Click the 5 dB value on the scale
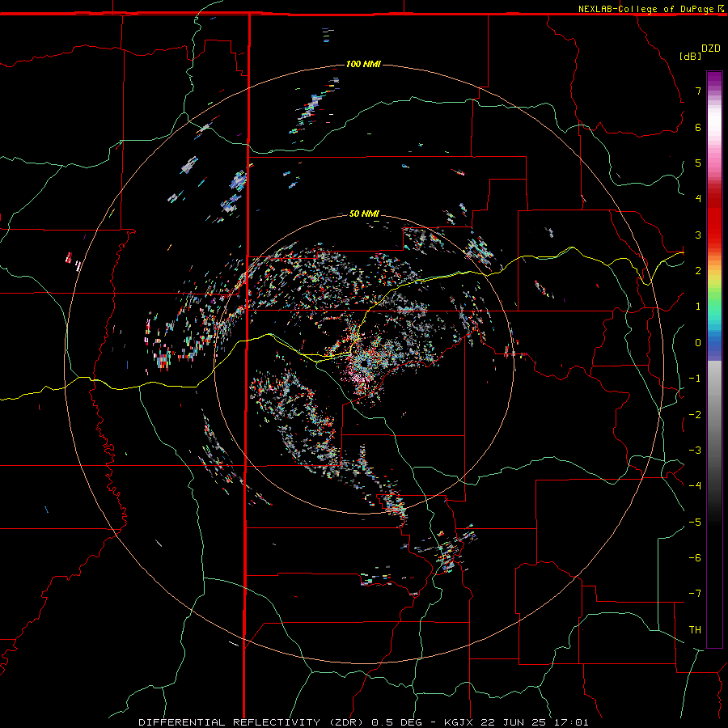The width and height of the screenshot is (728, 728). (698, 163)
